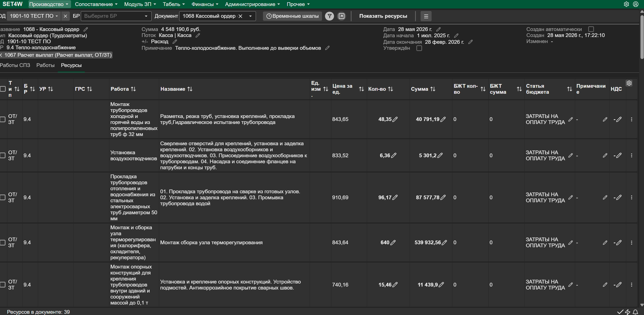This screenshot has height=315, width=644.
Task: Sort by Статья бюджета column
Action: (570, 89)
